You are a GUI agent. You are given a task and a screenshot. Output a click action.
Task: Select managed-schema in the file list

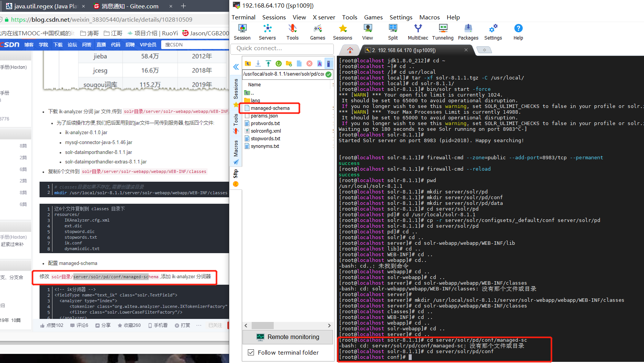click(x=270, y=108)
